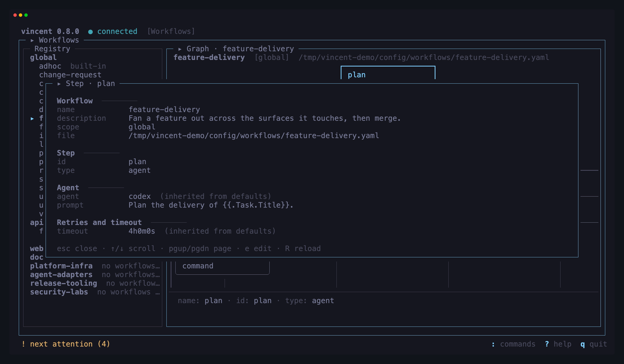The width and height of the screenshot is (624, 364).
Task: Click the next attention (4) alert
Action: 66,344
